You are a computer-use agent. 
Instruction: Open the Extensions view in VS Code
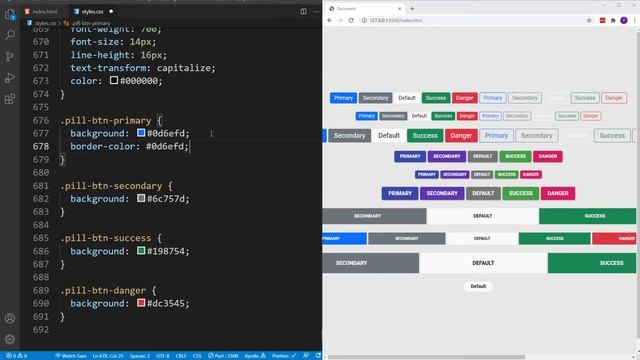pyautogui.click(x=10, y=99)
